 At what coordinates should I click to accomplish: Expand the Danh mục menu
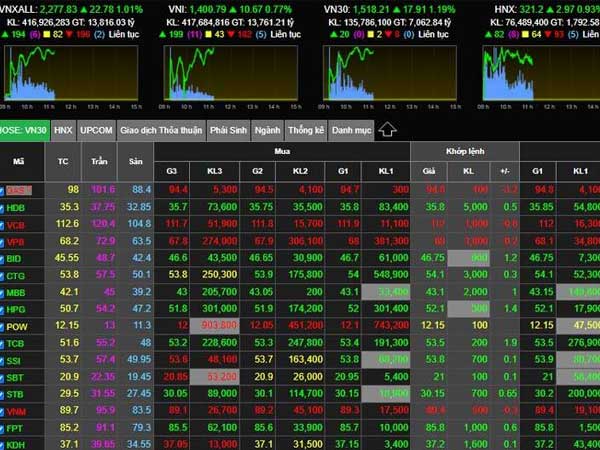350,130
